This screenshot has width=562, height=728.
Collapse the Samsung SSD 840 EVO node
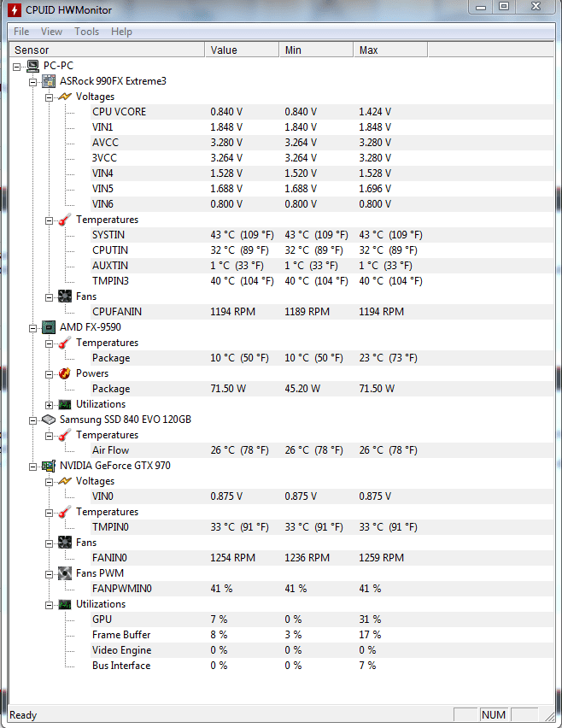click(33, 420)
